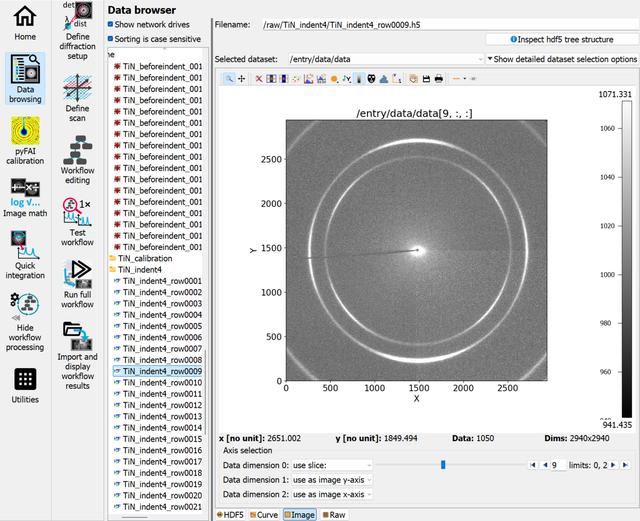This screenshot has width=640, height=521.
Task: Select TiN_indent4_row0005 file
Action: [158, 326]
